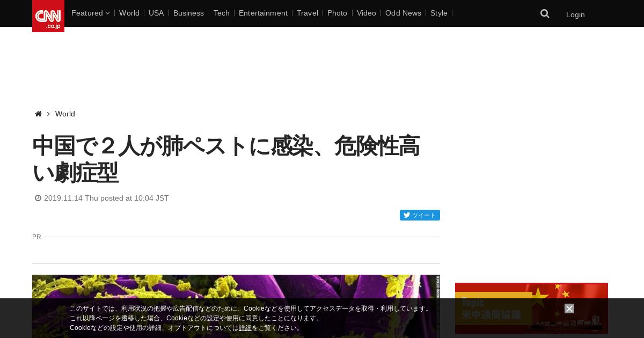The width and height of the screenshot is (644, 338).
Task: Open the CNN.co.jp logo home link
Action: point(48,16)
